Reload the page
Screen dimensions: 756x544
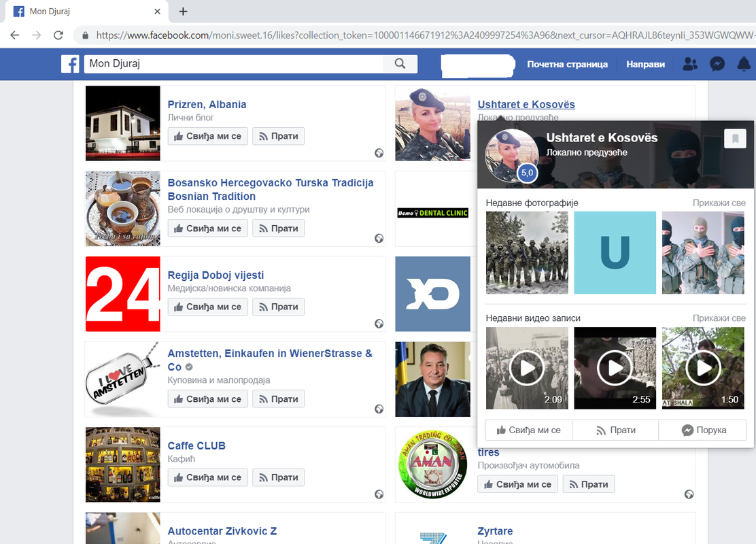(58, 35)
